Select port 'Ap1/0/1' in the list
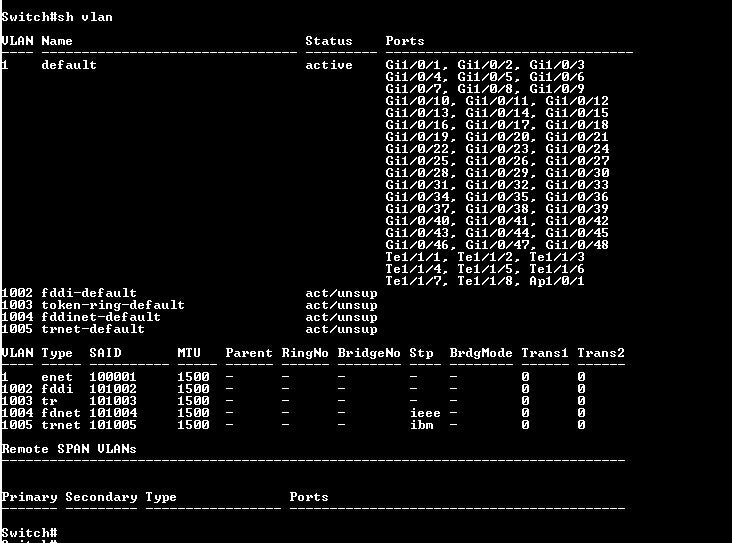Image resolution: width=732 pixels, height=543 pixels. coord(556,281)
